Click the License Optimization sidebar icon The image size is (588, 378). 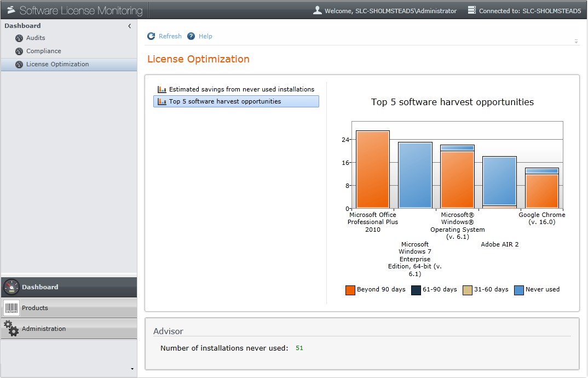coord(19,64)
